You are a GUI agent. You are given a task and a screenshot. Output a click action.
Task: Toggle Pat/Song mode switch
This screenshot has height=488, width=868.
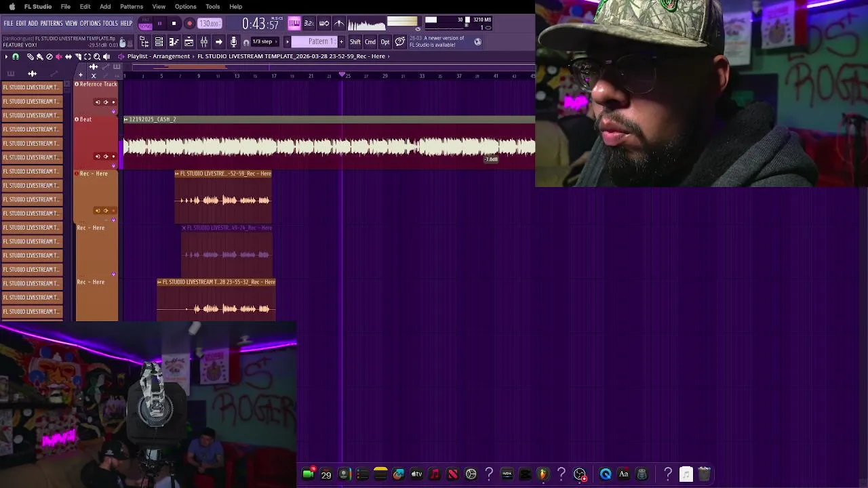[x=145, y=24]
